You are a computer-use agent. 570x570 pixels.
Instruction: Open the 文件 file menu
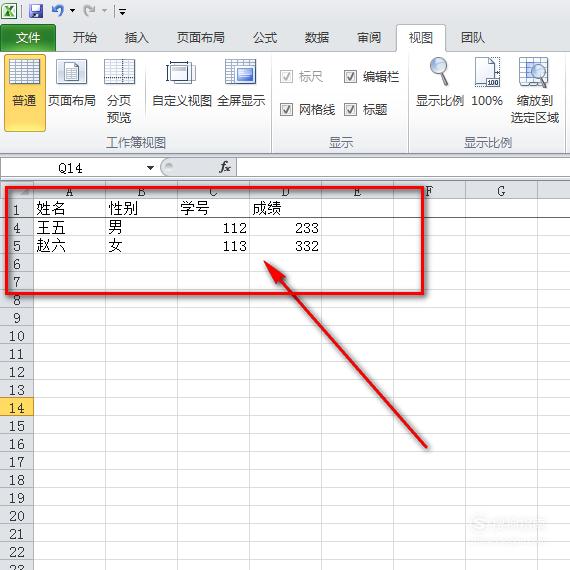click(x=28, y=38)
